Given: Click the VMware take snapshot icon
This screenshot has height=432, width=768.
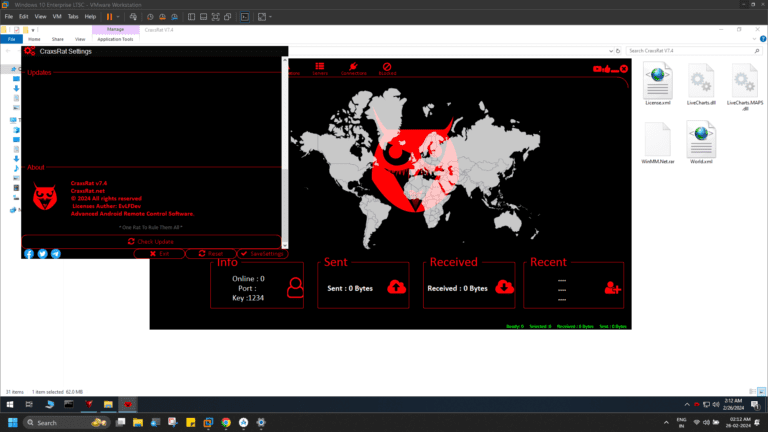Looking at the screenshot, I should 150,17.
